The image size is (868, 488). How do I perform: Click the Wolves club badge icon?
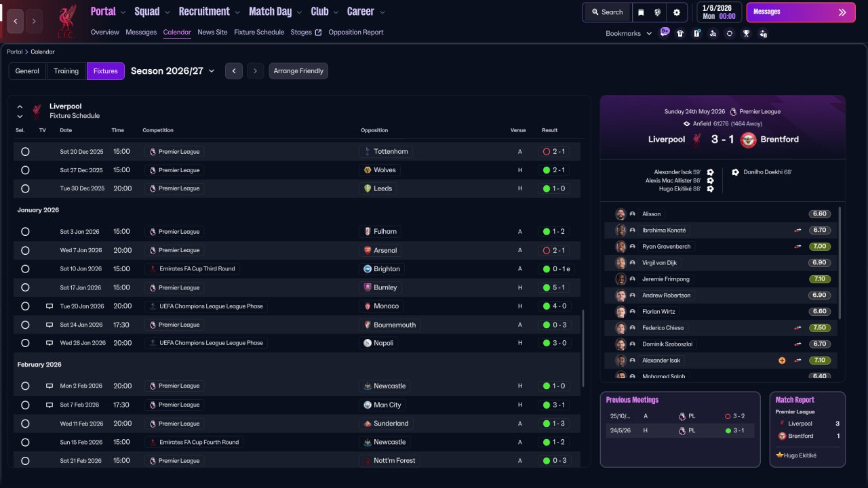368,170
